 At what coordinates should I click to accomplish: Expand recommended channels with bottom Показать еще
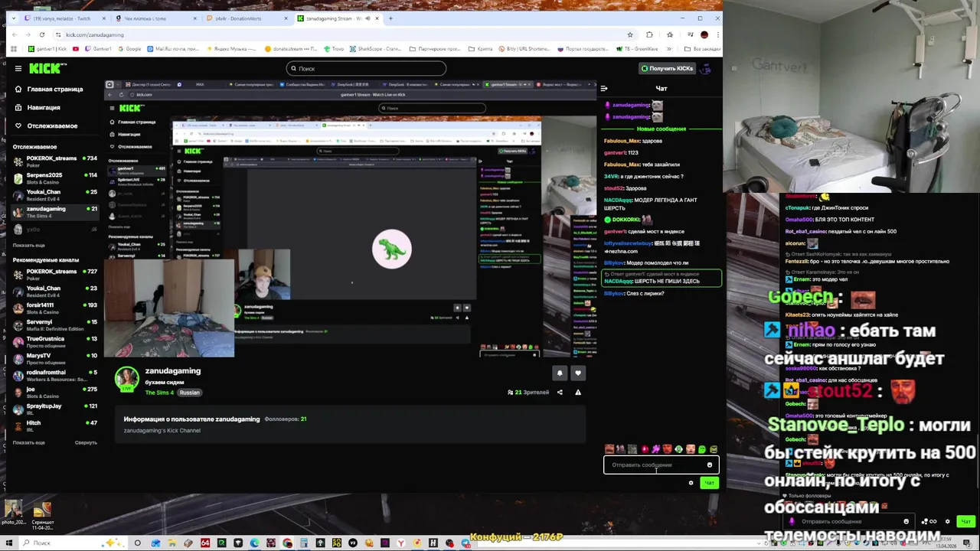point(28,442)
